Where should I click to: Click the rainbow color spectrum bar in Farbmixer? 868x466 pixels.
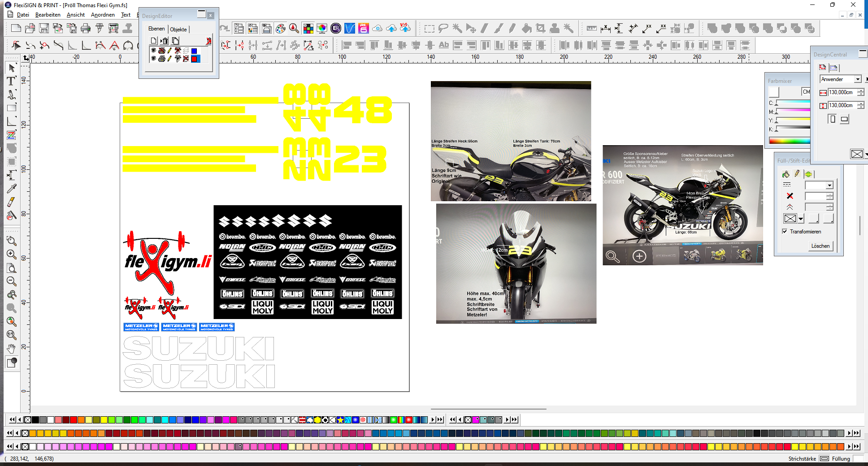(789, 141)
